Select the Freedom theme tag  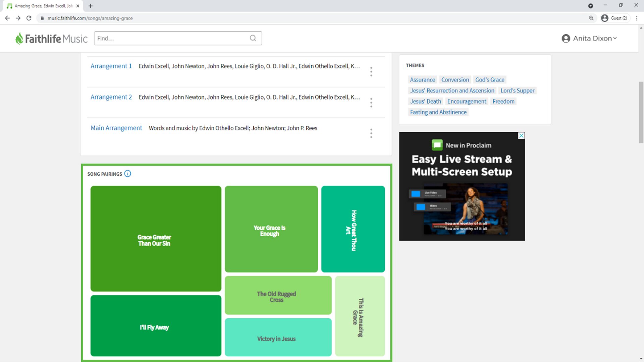click(503, 101)
